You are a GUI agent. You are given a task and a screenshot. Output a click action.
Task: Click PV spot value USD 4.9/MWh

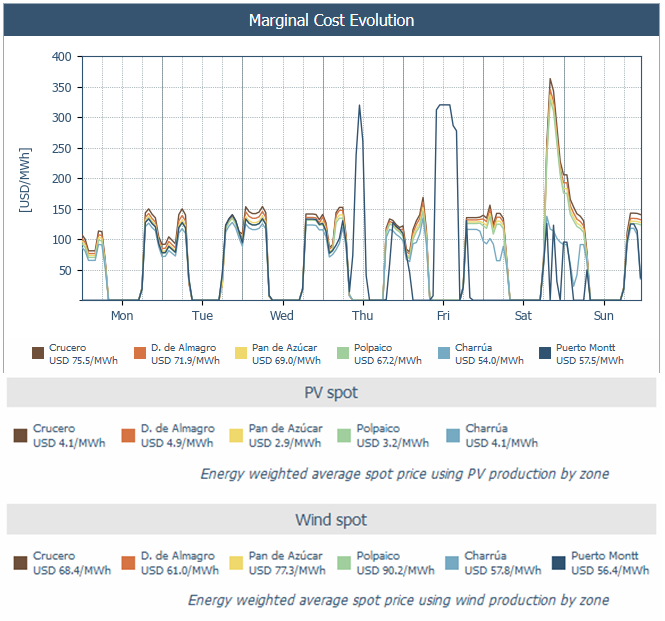177,443
